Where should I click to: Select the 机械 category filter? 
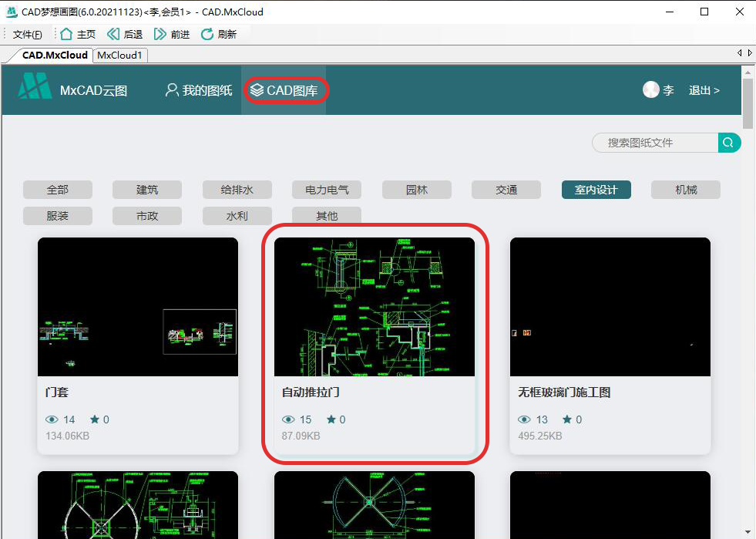686,190
